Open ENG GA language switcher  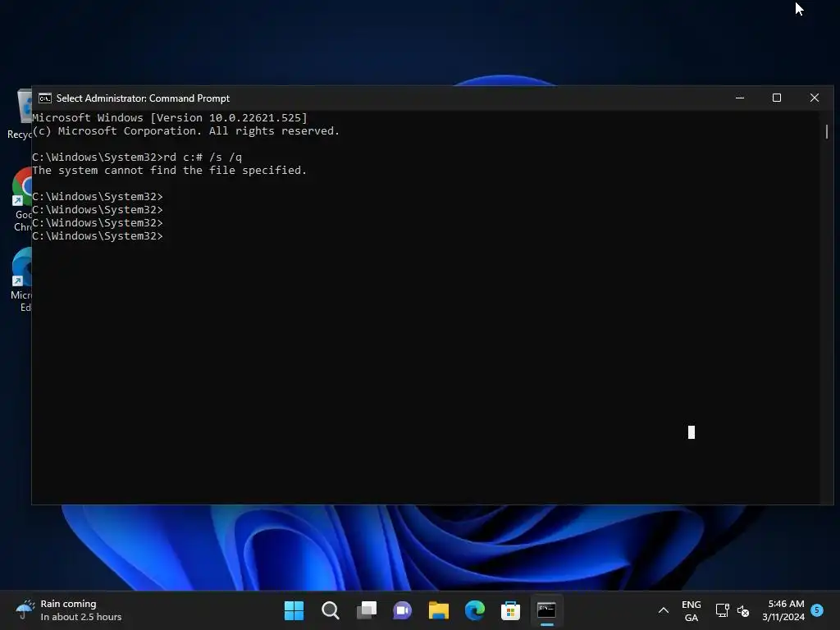tap(691, 610)
